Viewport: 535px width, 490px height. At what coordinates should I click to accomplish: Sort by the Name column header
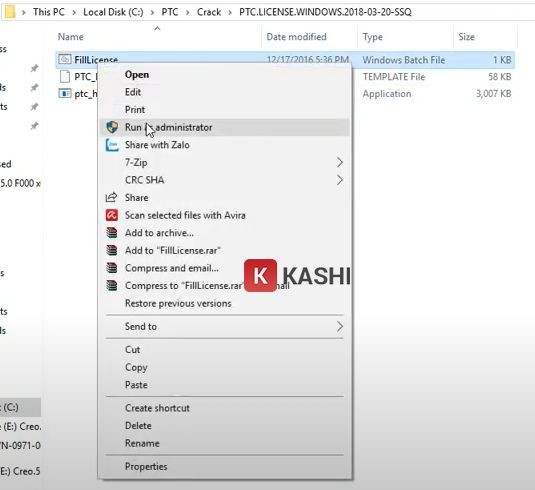71,37
